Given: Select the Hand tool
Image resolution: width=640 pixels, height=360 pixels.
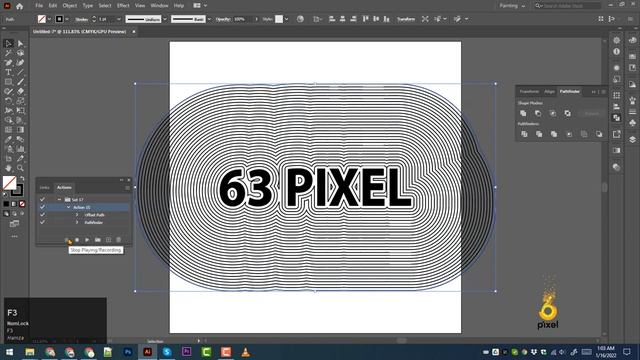Looking at the screenshot, I should 8,168.
